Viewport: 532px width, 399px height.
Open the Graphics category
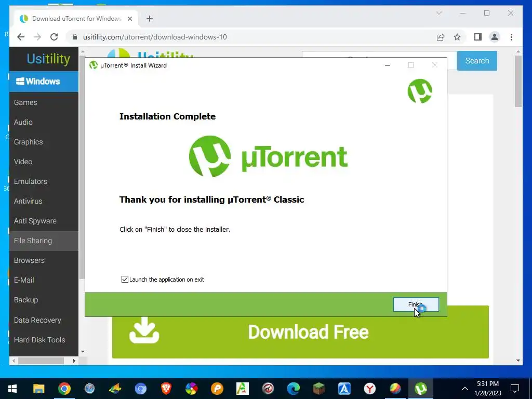coord(44,142)
